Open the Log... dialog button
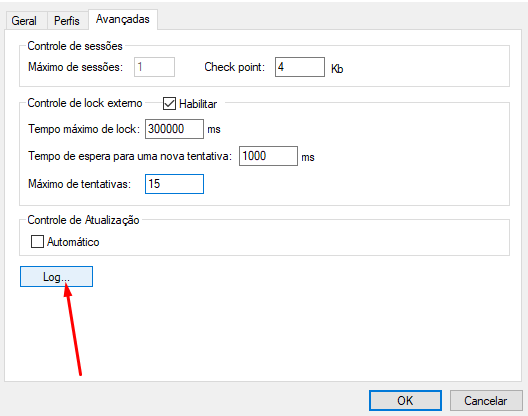Screen dimensions: 528x416 coord(56,277)
